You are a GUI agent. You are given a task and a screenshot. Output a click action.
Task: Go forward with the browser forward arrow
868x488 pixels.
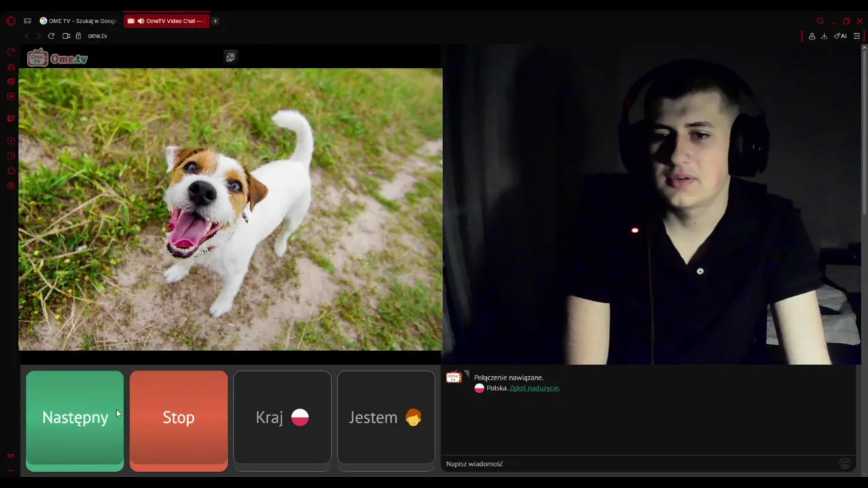(x=38, y=36)
